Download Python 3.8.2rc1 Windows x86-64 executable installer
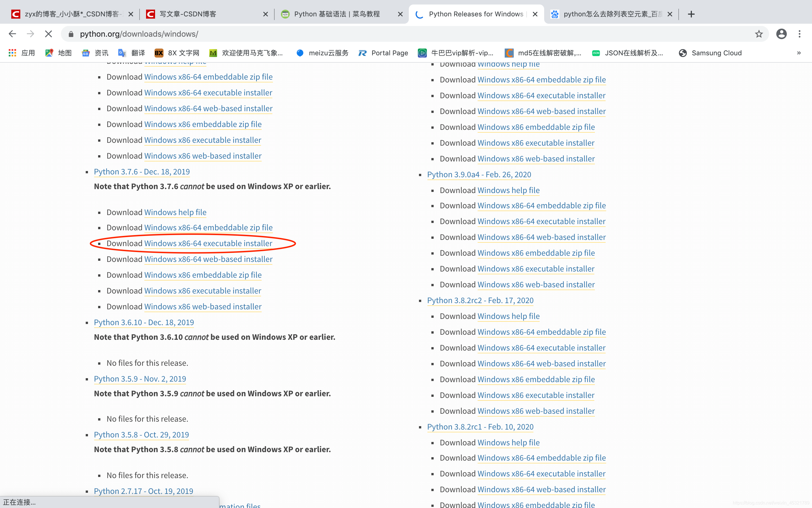The width and height of the screenshot is (812, 508). click(541, 473)
